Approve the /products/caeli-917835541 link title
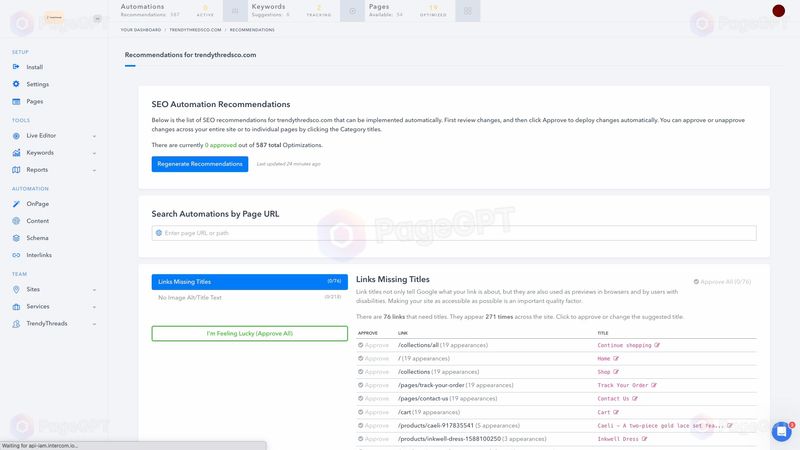 [x=373, y=425]
